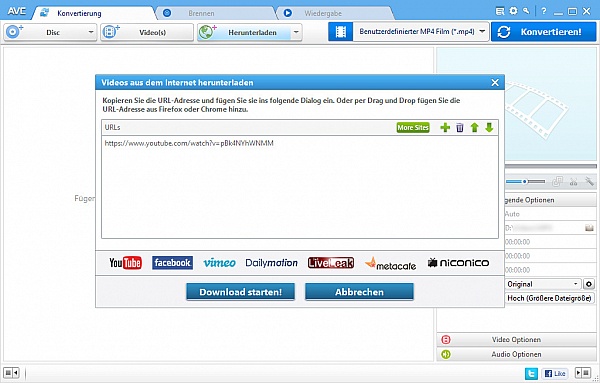Toggle right panel icon in status bar
Viewport: 600px width, 383px height.
(x=583, y=372)
